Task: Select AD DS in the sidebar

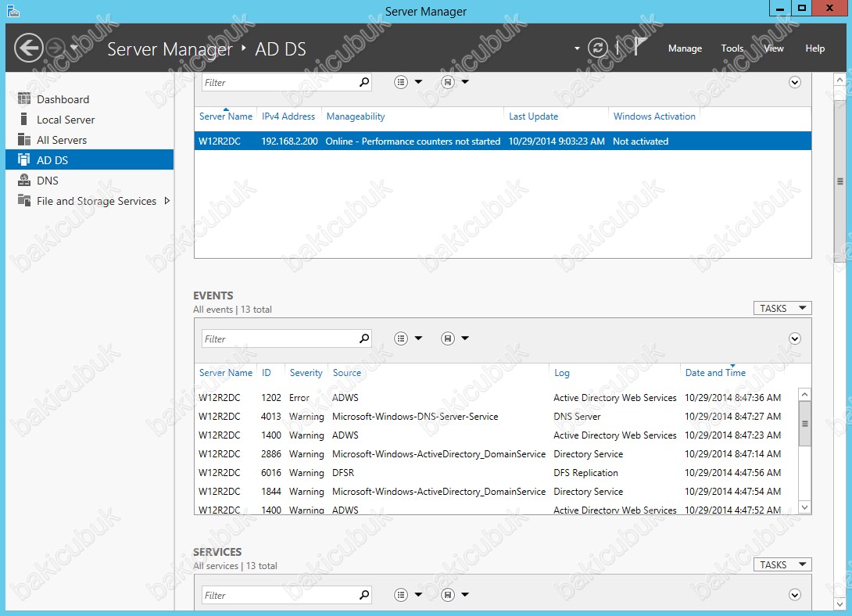Action: (x=90, y=159)
